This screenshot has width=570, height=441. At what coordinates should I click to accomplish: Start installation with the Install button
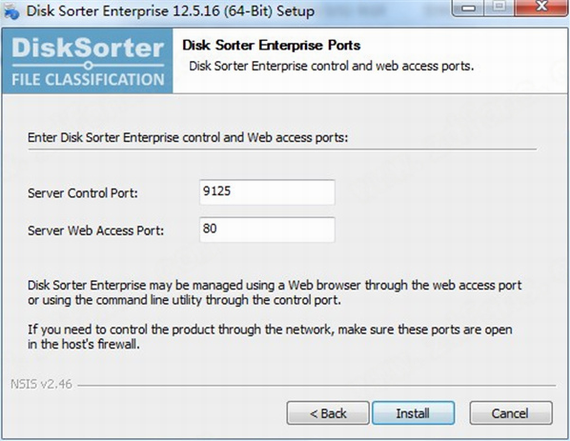coord(413,413)
